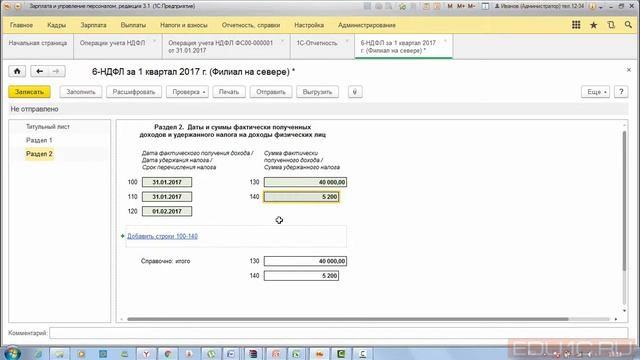Navigate back with the left arrow
640x360 pixels.
click(x=39, y=71)
